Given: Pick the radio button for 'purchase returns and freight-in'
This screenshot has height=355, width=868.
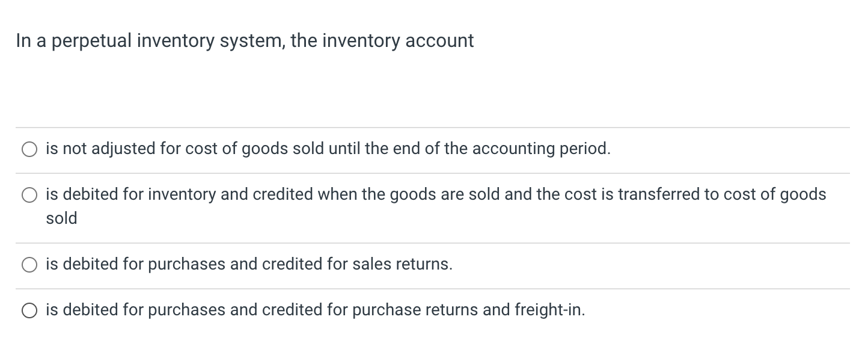Looking at the screenshot, I should click(x=29, y=310).
